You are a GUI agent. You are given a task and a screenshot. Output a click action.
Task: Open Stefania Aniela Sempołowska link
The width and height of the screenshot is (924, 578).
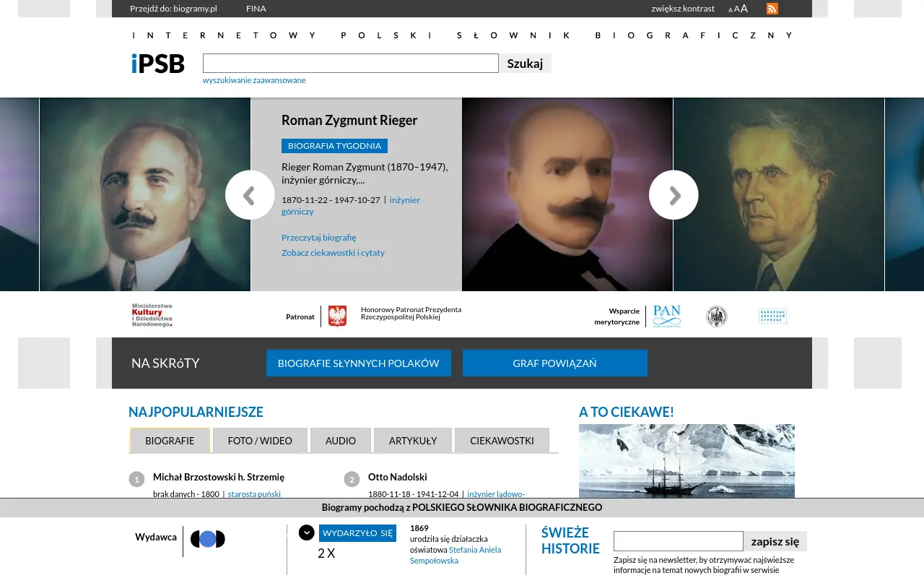pyautogui.click(x=456, y=555)
